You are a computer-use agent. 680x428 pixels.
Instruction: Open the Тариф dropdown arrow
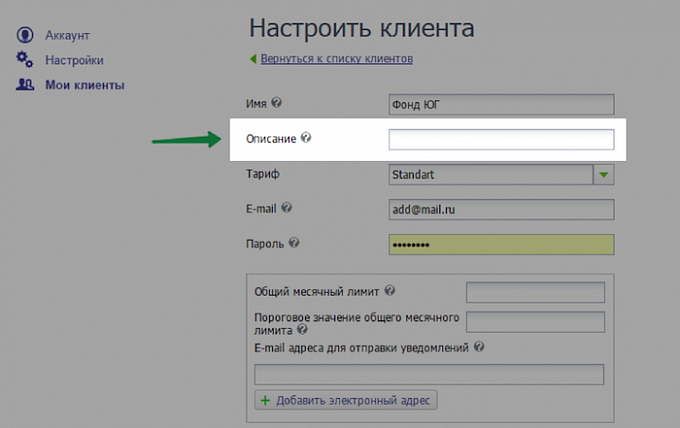tap(603, 174)
